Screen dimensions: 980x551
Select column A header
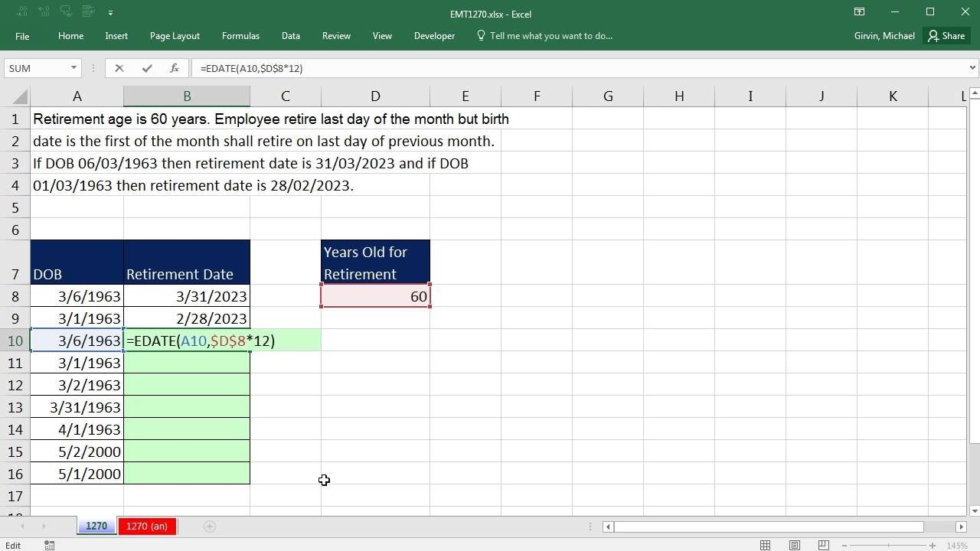[x=77, y=96]
